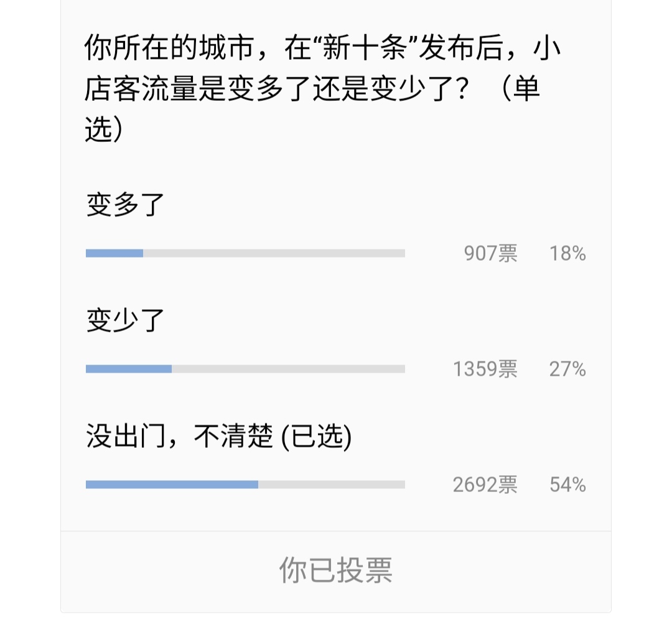Click the 2692票 vote count

[x=486, y=484]
